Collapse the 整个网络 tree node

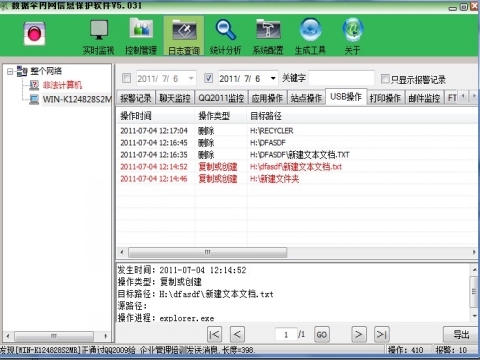point(10,71)
